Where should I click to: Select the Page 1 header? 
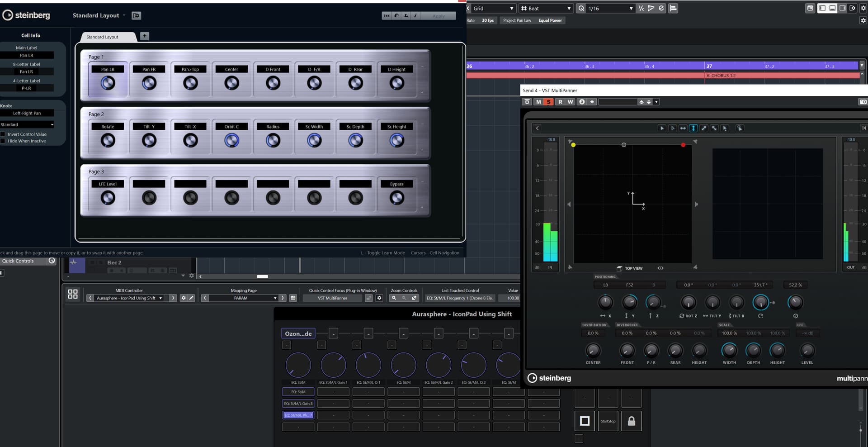96,57
